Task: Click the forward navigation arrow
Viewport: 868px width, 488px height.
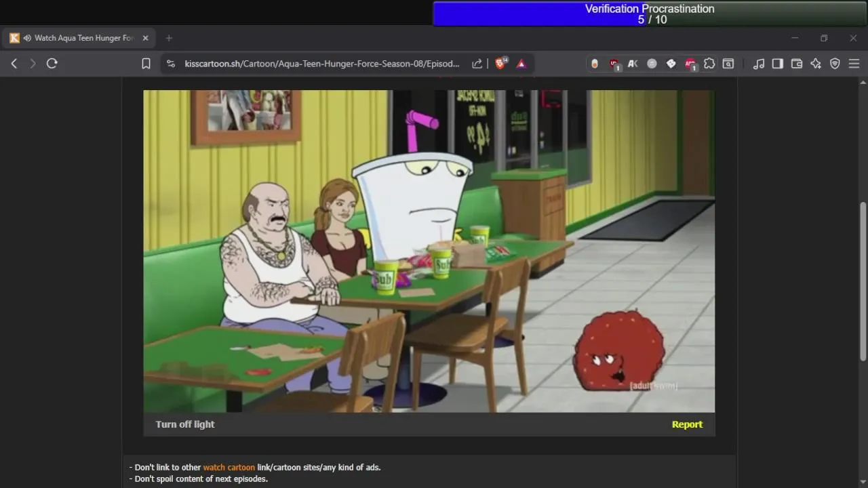Action: pyautogui.click(x=33, y=64)
